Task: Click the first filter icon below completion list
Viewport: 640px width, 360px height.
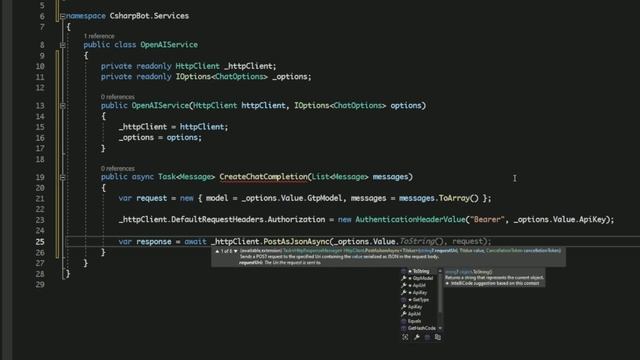Action: coord(405,337)
